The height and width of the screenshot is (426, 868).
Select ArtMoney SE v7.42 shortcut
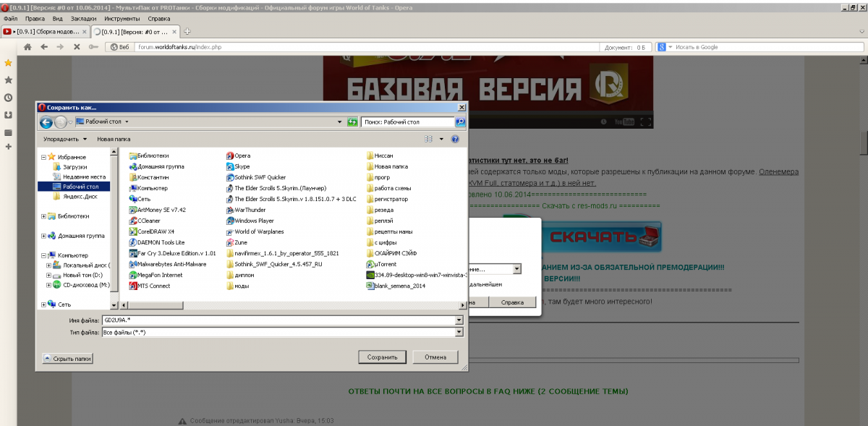point(157,210)
